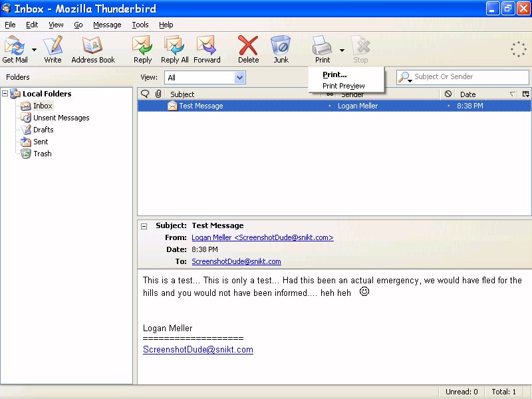Collapse the Local Folders tree

[x=5, y=93]
